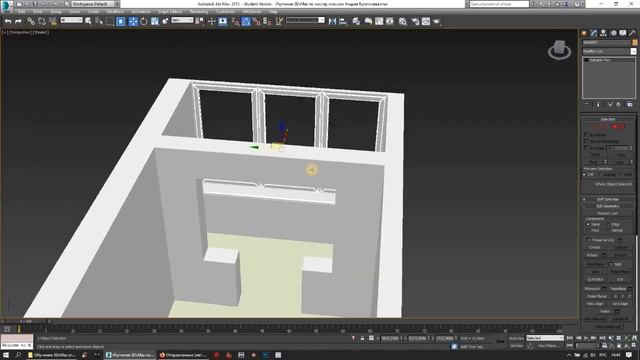Click the Align tool icon
Screen dimensions: 640x360
[x=343, y=21]
